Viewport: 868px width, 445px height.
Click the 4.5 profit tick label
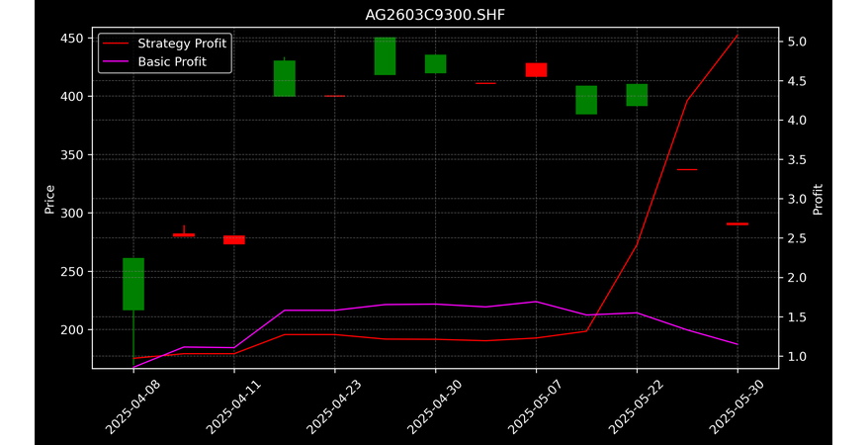[x=796, y=81]
